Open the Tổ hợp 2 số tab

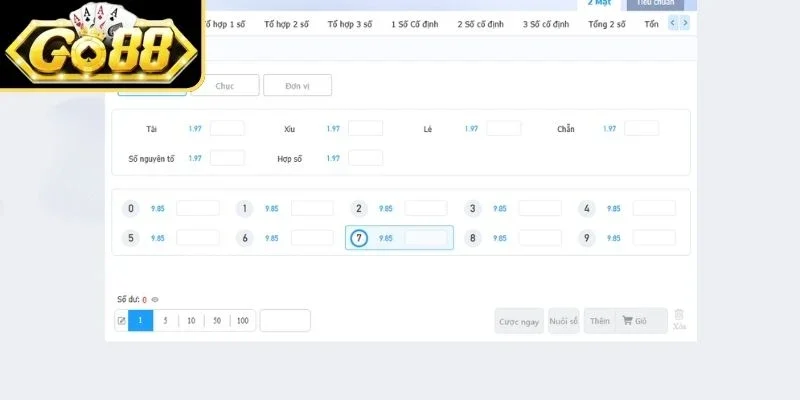(x=286, y=24)
